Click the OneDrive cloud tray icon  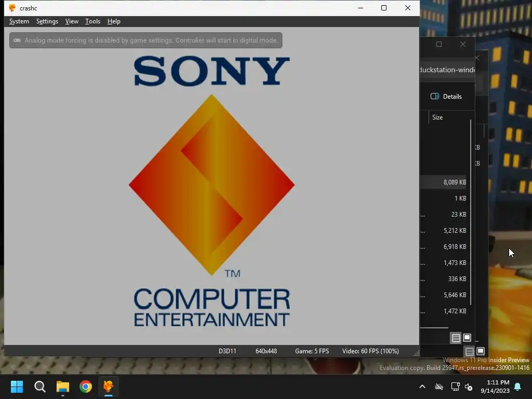pos(439,387)
